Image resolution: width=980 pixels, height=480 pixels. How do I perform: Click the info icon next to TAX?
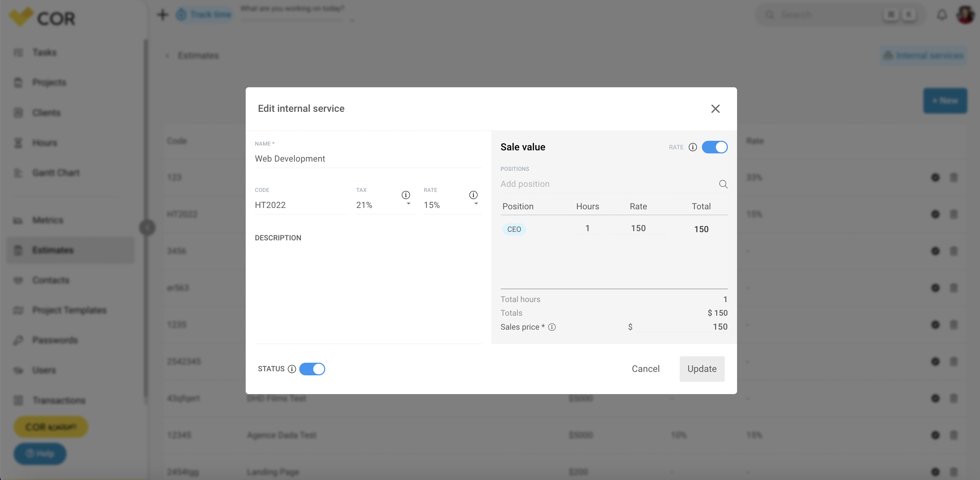pyautogui.click(x=406, y=195)
